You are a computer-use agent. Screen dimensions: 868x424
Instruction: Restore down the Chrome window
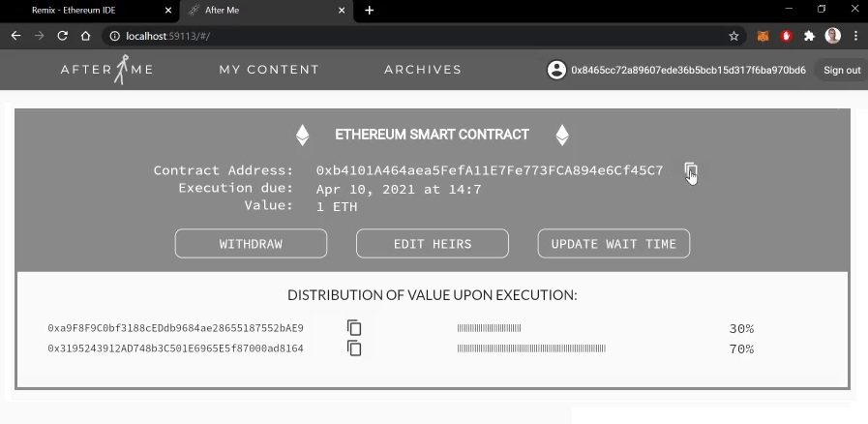[822, 9]
